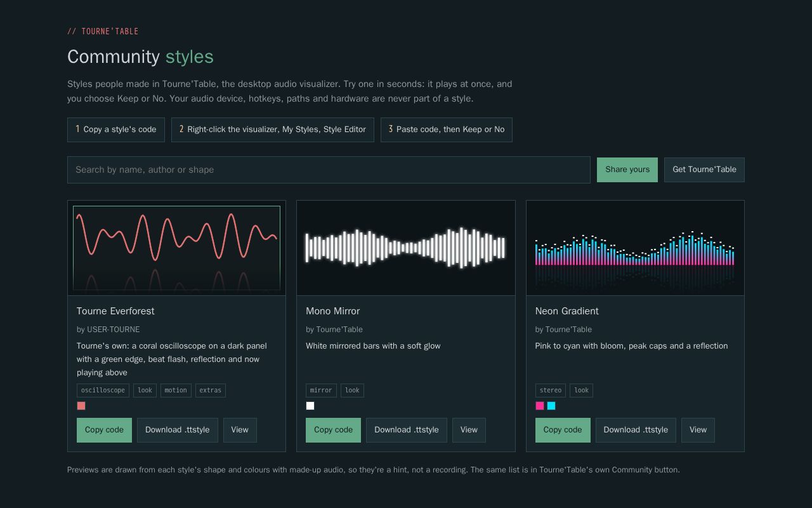Download .ttstyle for Tourne Everforest
This screenshot has height=508, width=812.
[x=178, y=430]
